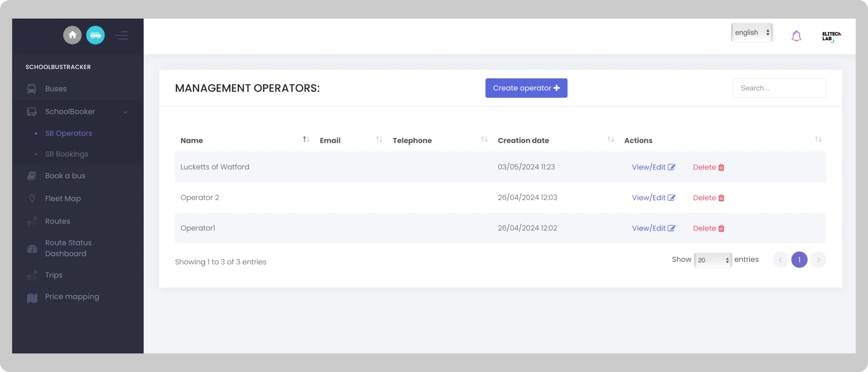This screenshot has height=372, width=868.
Task: Go to previous page arrow
Action: coord(780,260)
